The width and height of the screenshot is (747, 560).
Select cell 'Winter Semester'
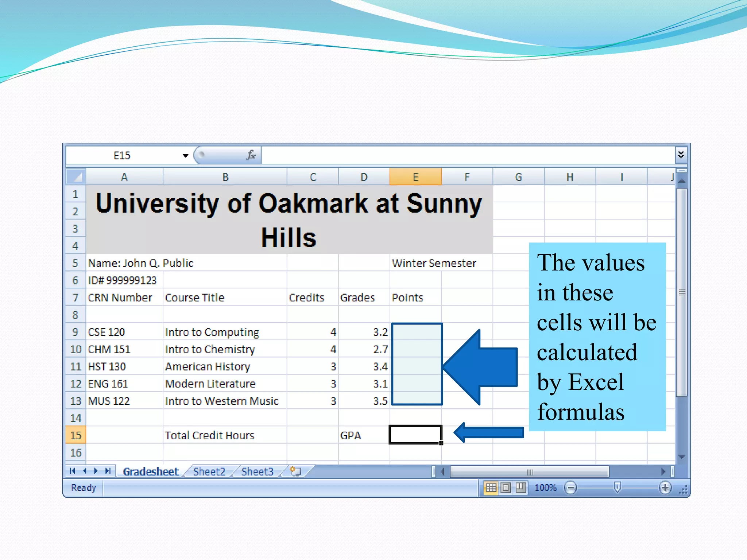click(434, 263)
